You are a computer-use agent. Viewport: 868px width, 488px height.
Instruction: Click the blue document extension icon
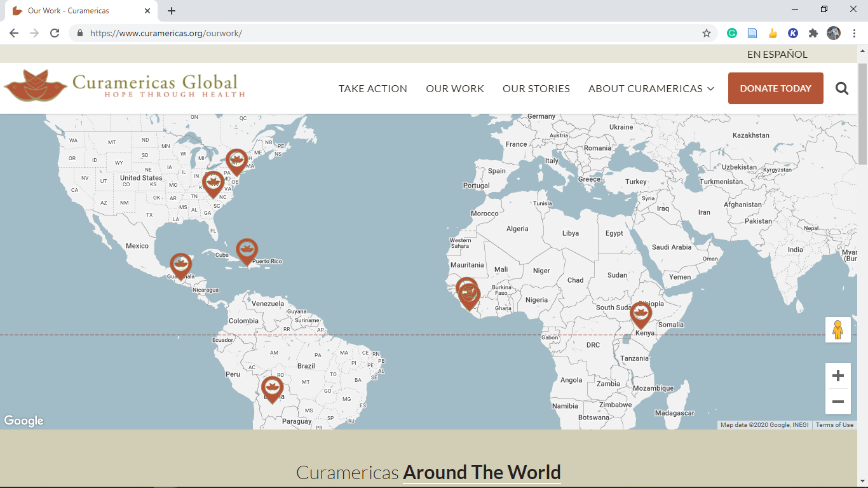click(752, 33)
